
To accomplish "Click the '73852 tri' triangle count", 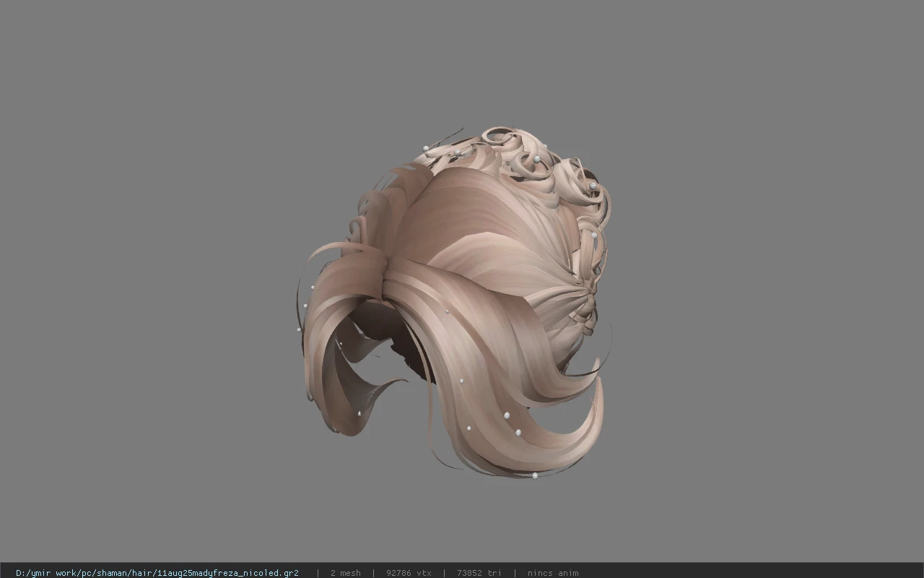I will click(x=479, y=573).
